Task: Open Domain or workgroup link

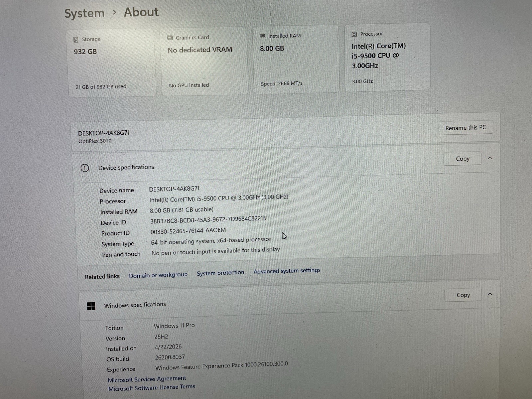Action: click(x=158, y=275)
